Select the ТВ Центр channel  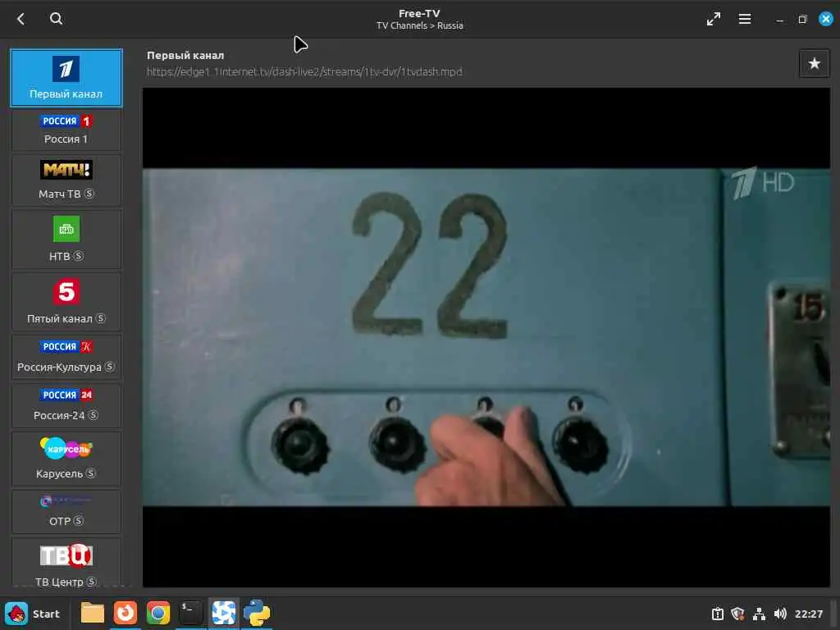click(66, 562)
